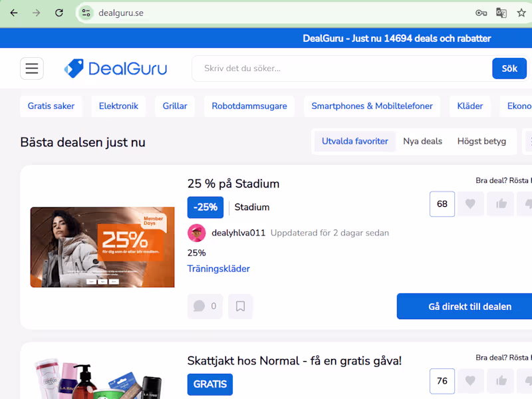
Task: Open the Grillar category
Action: tap(175, 106)
